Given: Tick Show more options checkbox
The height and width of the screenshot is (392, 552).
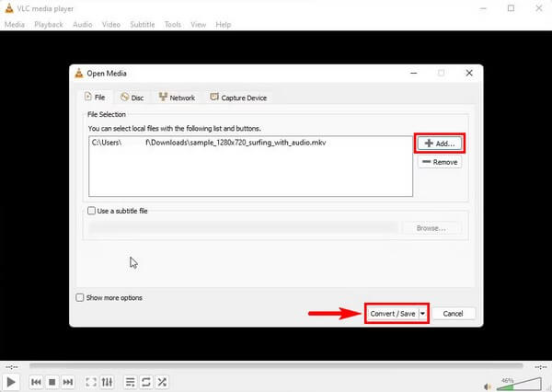Looking at the screenshot, I should coord(80,297).
